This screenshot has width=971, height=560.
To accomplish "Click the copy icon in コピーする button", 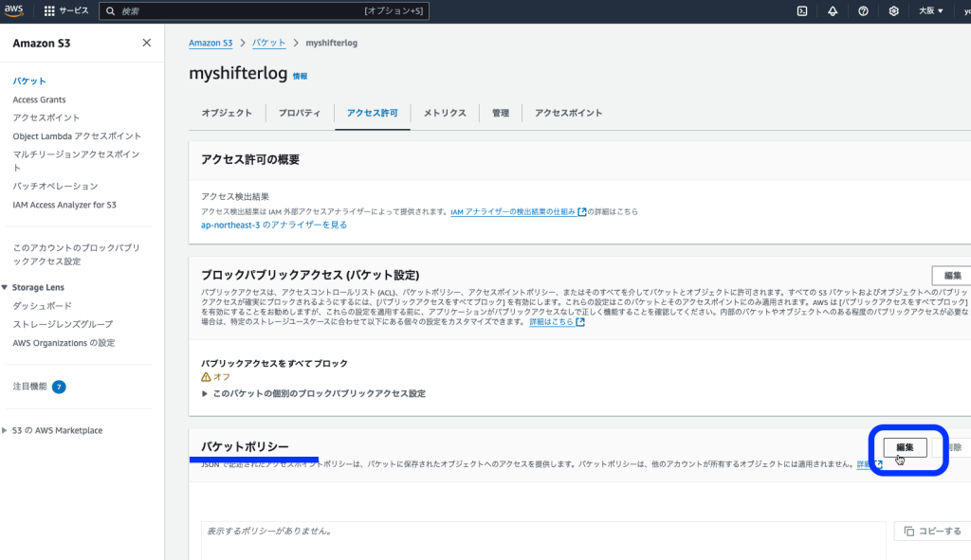I will tap(908, 531).
